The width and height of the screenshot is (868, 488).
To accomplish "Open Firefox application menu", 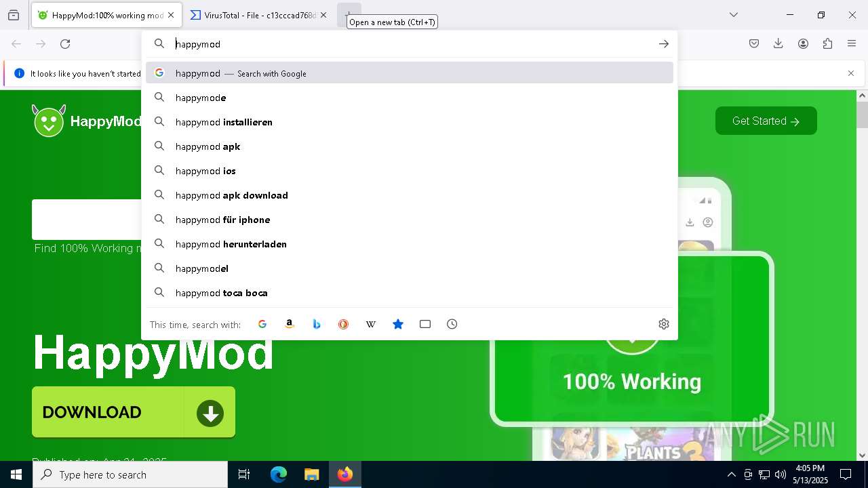I will click(852, 44).
